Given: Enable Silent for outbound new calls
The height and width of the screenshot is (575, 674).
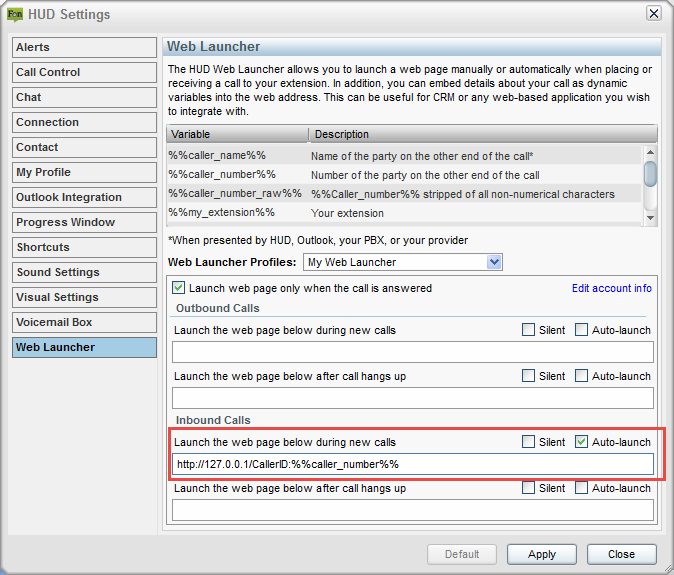Looking at the screenshot, I should point(528,330).
